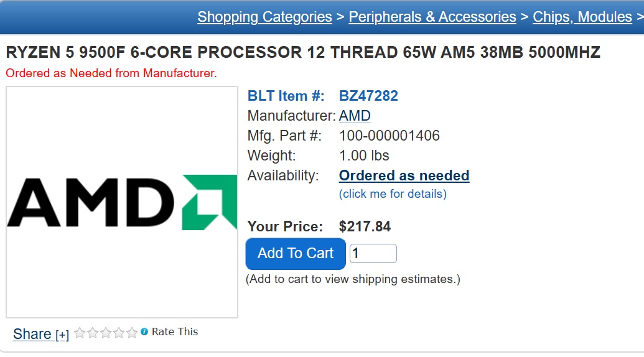Click the first rating star
Screen dimensions: 644x357
[x=80, y=333]
